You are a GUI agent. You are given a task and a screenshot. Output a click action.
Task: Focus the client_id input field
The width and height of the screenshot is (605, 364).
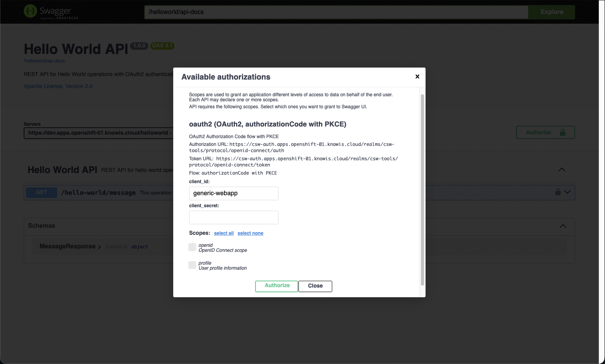(x=234, y=193)
